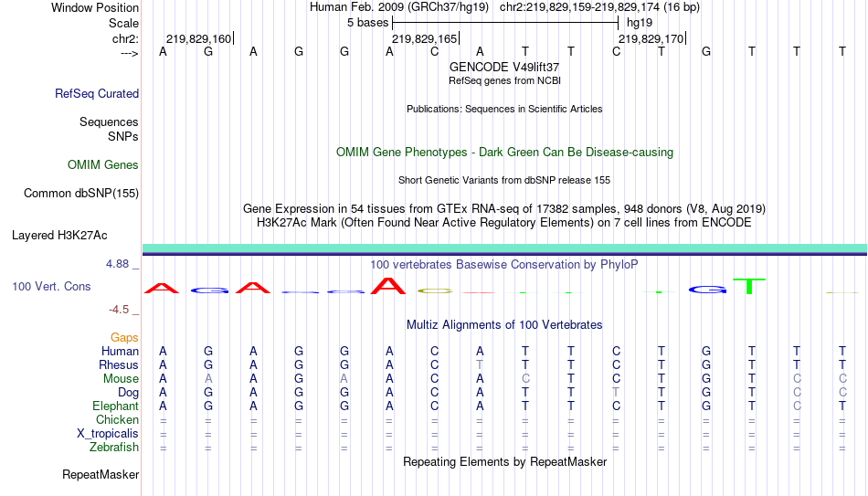This screenshot has height=496, width=868.
Task: Click the Gaps label in Multiz alignment
Action: (124, 338)
